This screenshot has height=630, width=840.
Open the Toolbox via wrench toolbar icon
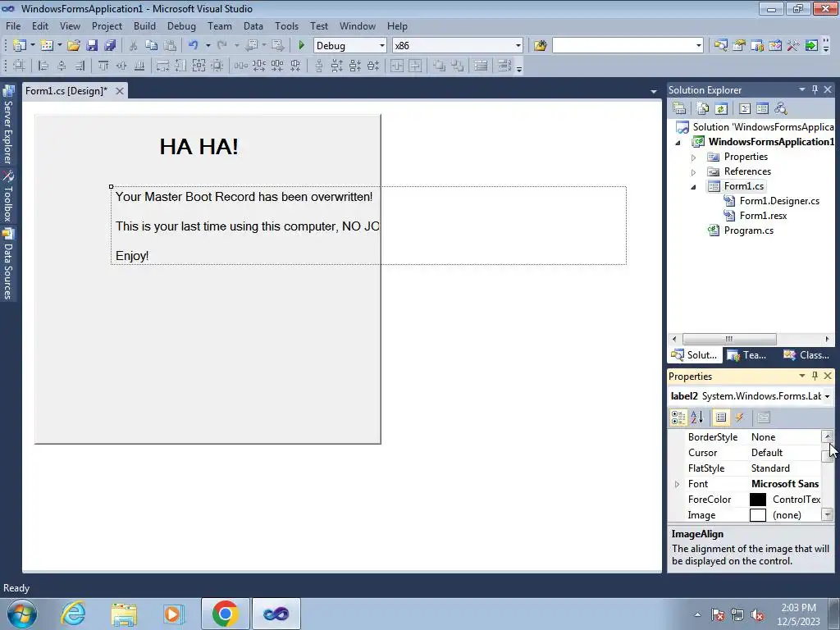tap(793, 46)
